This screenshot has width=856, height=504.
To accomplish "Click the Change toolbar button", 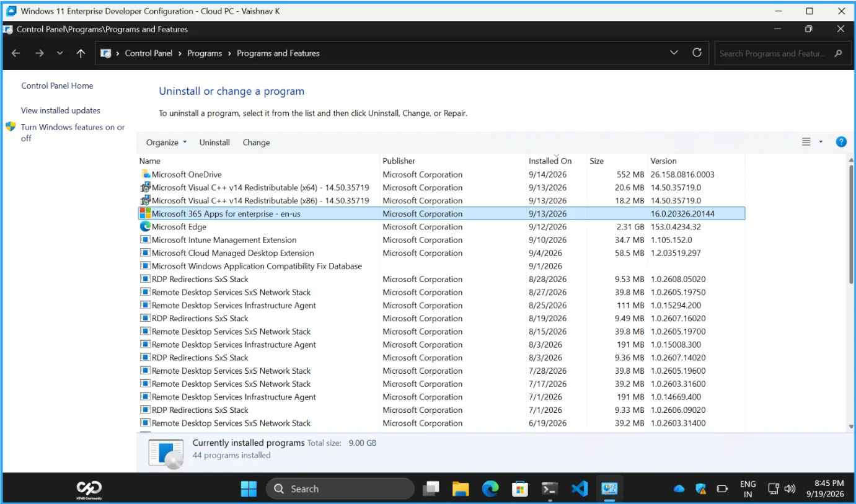I will [x=256, y=143].
